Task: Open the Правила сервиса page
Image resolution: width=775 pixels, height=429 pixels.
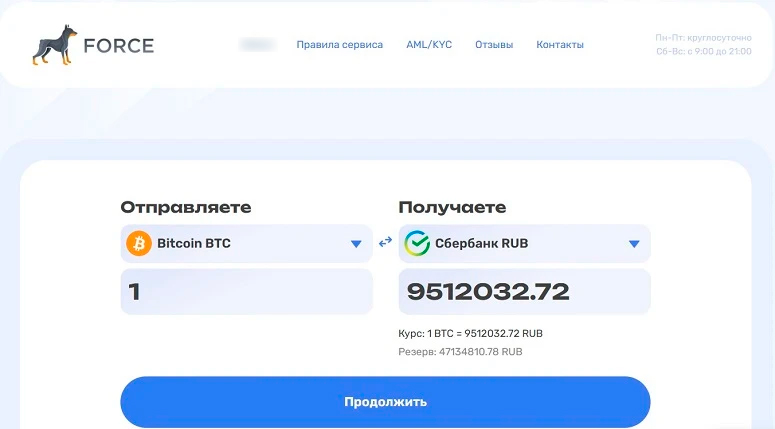Action: (x=339, y=45)
